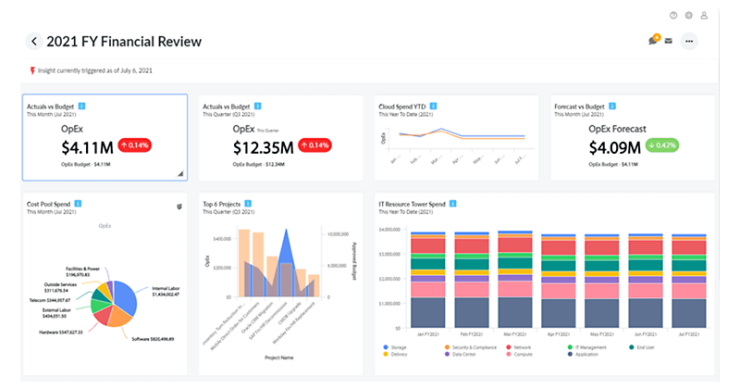Open the help question mark icon

673,16
